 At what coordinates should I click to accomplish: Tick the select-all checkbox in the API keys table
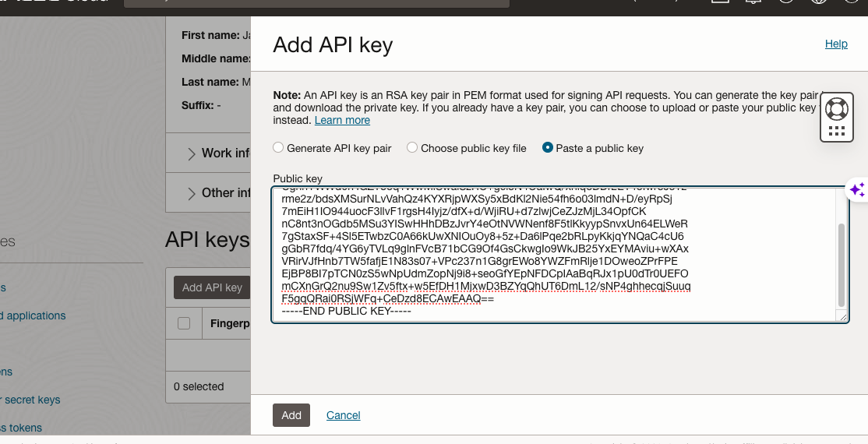(x=184, y=323)
